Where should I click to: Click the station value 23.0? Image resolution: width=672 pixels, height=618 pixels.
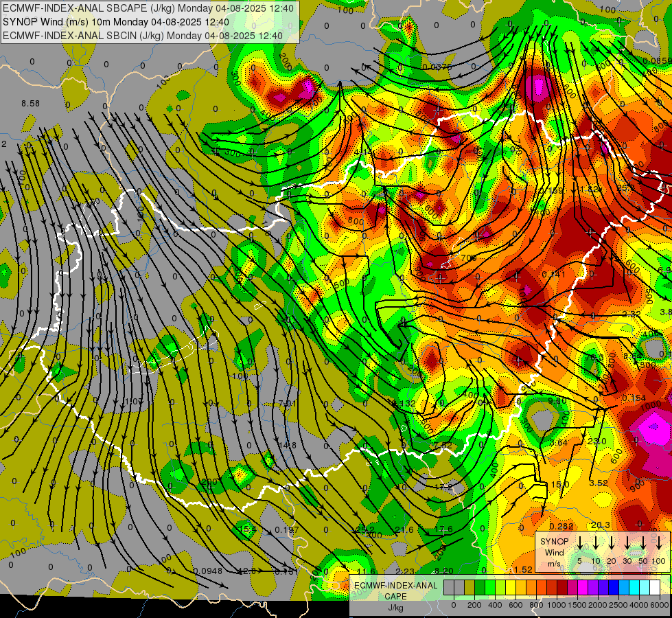(597, 441)
